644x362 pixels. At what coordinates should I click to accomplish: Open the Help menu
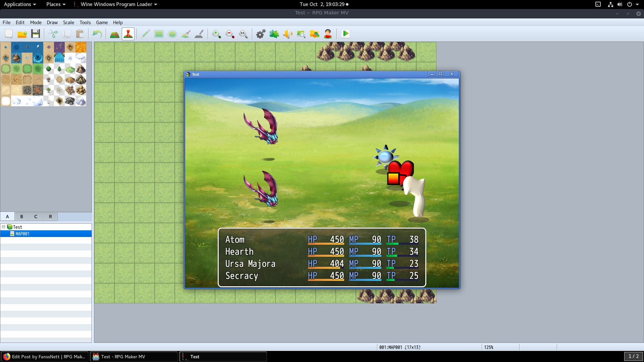pyautogui.click(x=118, y=22)
